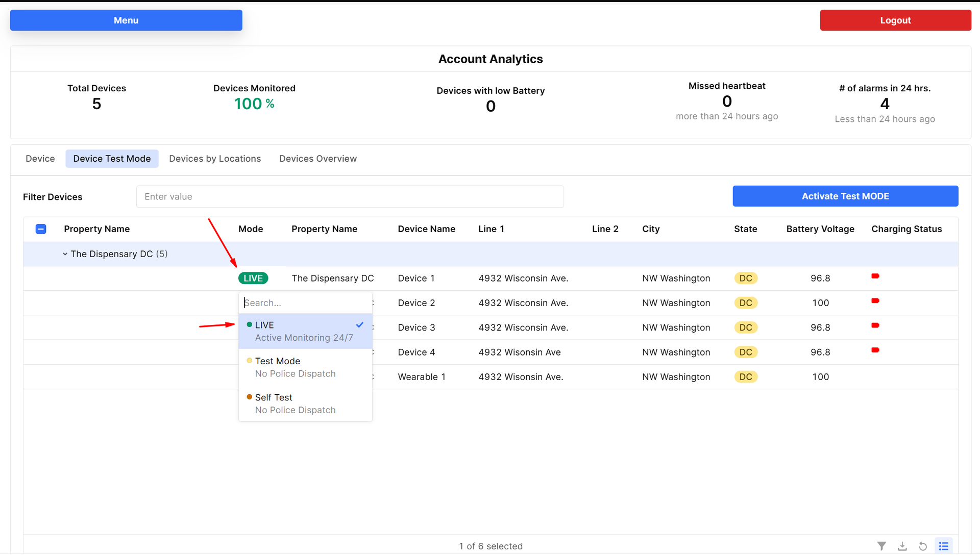The height and width of the screenshot is (555, 980).
Task: Select LIVE Active Monitoring 24/7 option
Action: tap(304, 331)
